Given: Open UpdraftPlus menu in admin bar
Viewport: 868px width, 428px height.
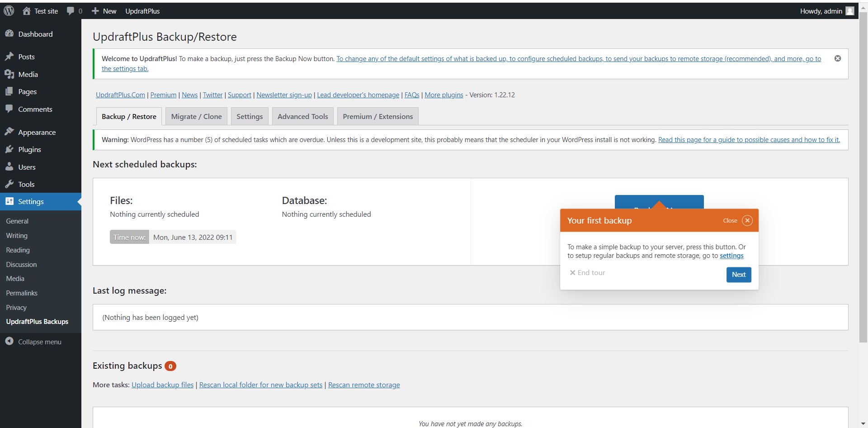Looking at the screenshot, I should point(142,11).
